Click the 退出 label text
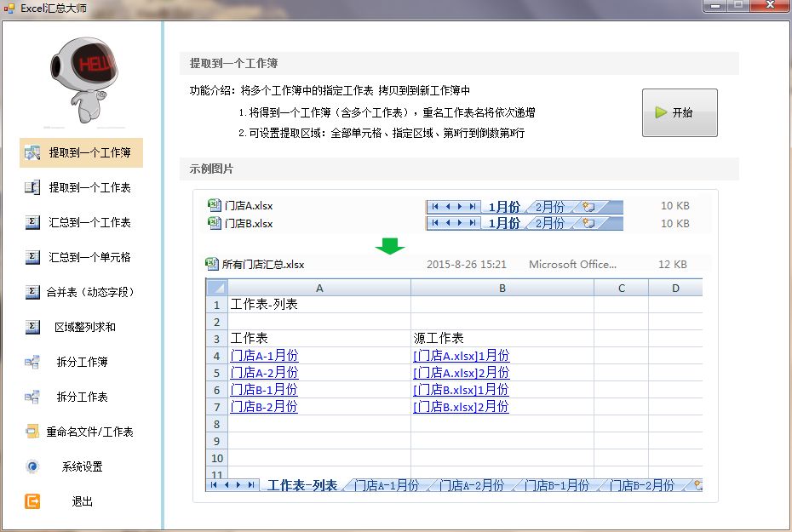Screen dimensions: 792x532 tap(81, 501)
